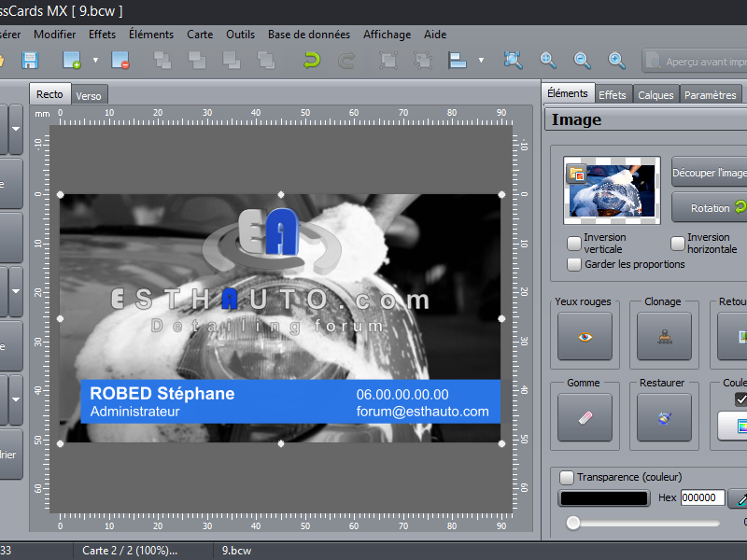Viewport: 747px width, 560px height.
Task: Click the load image folder icon on the thumbnail
Action: [x=576, y=174]
